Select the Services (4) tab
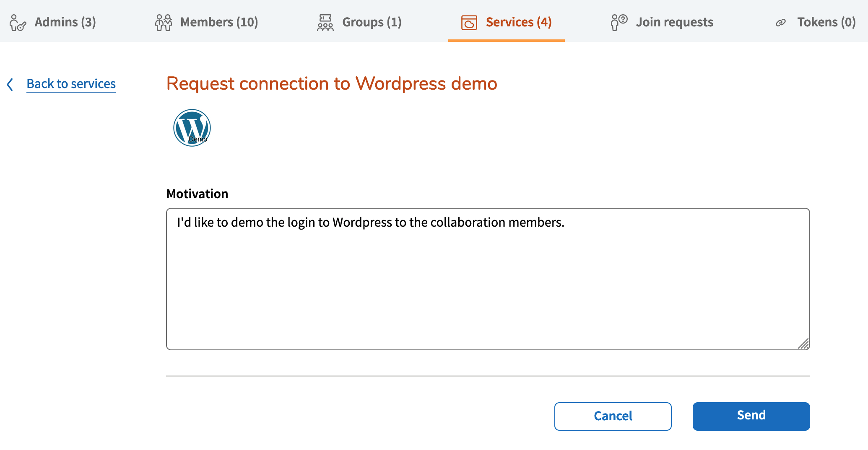Screen dimensions: 868x450 506,22
